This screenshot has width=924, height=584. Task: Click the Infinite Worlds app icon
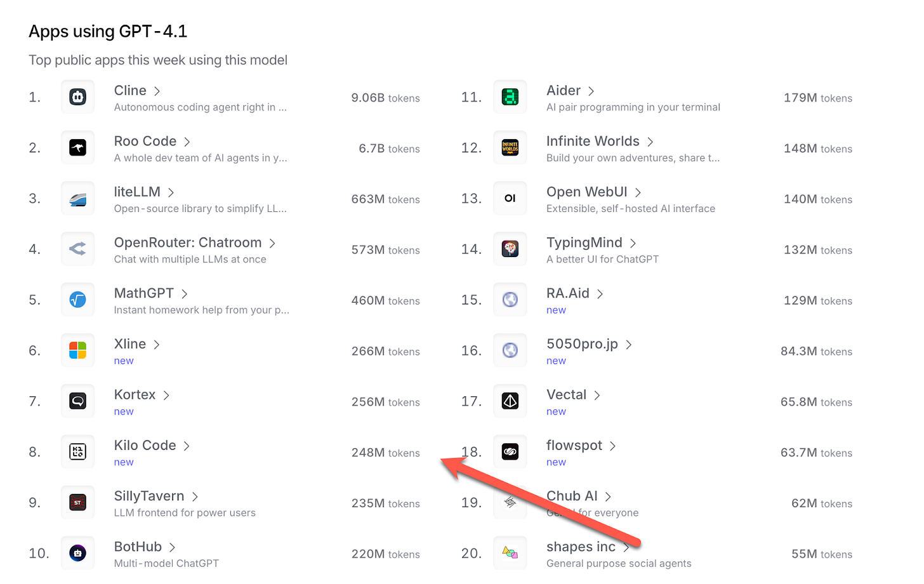[x=510, y=148]
